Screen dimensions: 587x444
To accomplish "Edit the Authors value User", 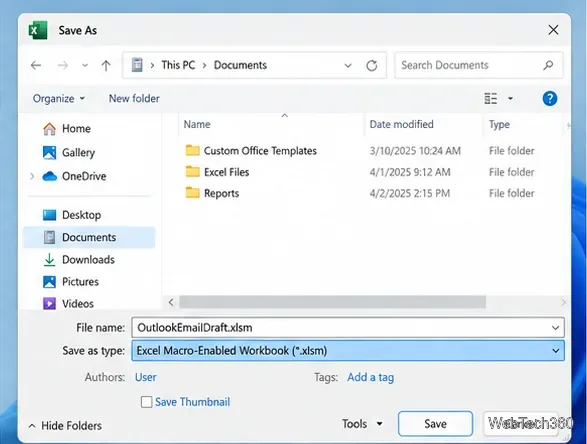I will point(146,377).
